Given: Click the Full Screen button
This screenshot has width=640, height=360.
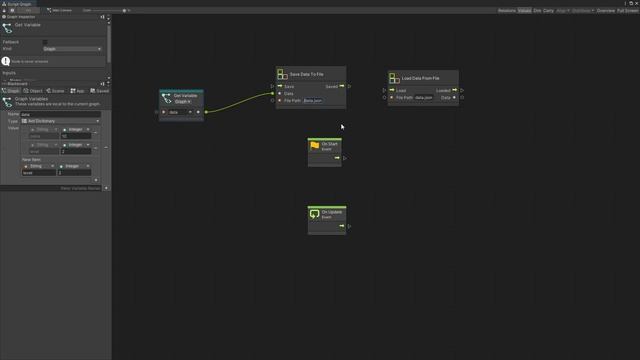Looking at the screenshot, I should coord(628,10).
